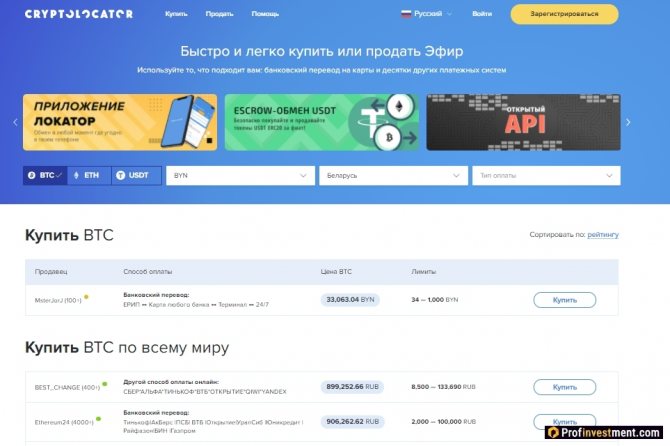The image size is (670, 446).
Task: Select the USDT currency tab
Action: (x=136, y=175)
